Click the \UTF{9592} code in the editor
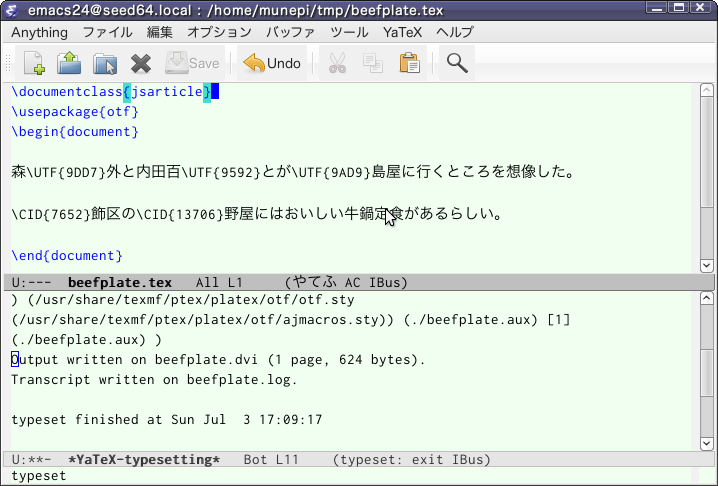718x486 pixels. (x=221, y=172)
